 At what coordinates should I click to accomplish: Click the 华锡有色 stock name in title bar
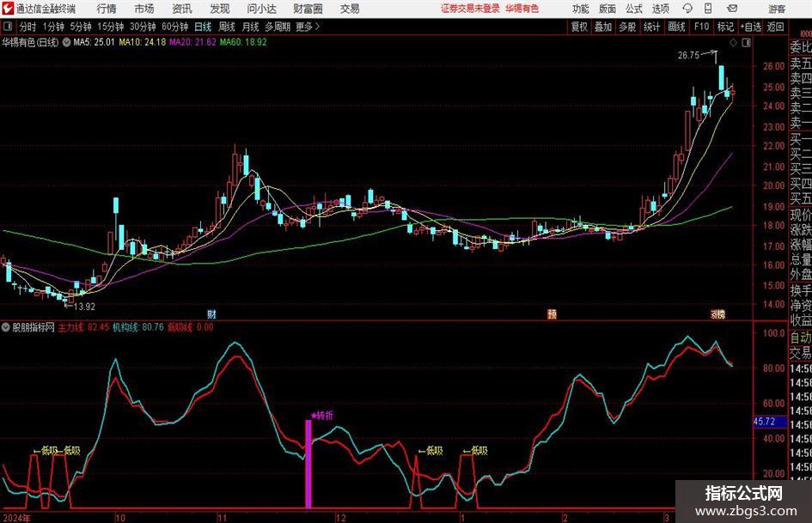[522, 9]
